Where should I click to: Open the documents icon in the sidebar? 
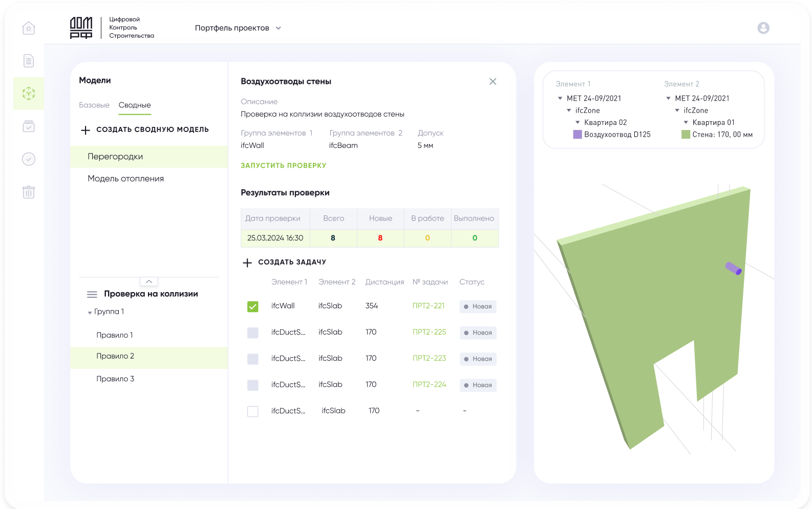coord(29,61)
